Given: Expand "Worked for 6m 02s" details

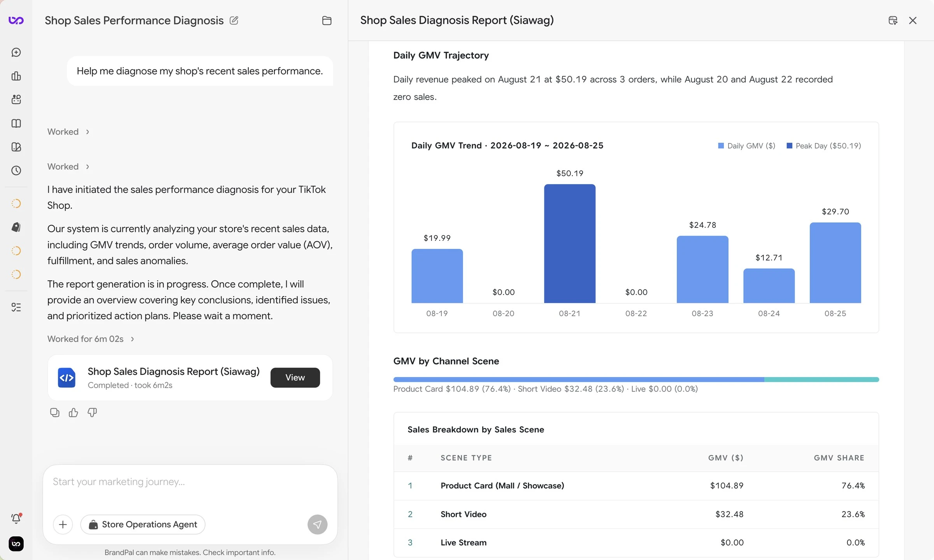Looking at the screenshot, I should pos(91,339).
